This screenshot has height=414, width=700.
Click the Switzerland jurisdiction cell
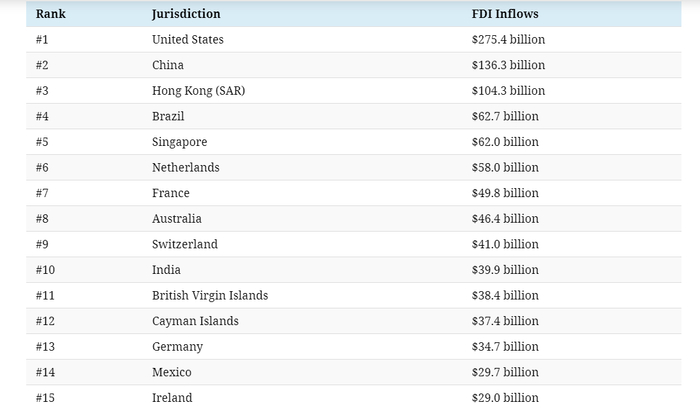(x=184, y=244)
